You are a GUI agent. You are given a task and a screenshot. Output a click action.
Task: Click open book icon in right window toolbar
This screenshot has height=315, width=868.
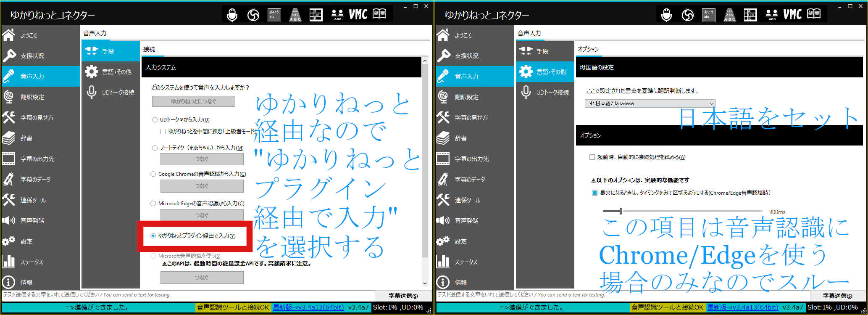click(x=814, y=14)
